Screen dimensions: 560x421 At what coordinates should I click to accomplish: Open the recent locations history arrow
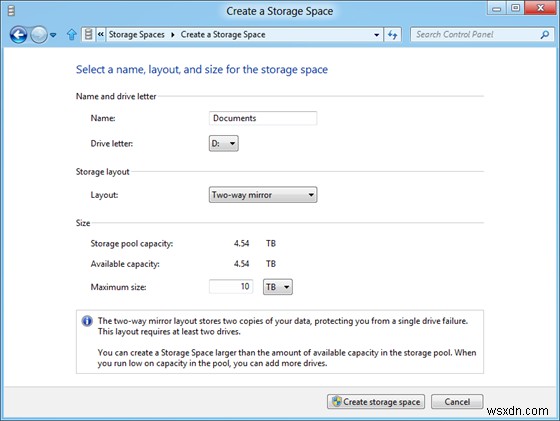53,35
